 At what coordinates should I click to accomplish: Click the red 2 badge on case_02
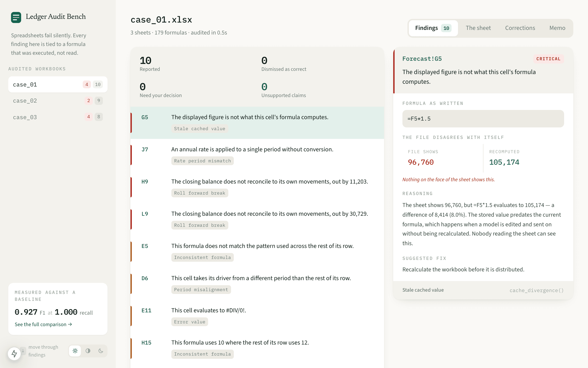[x=88, y=101]
